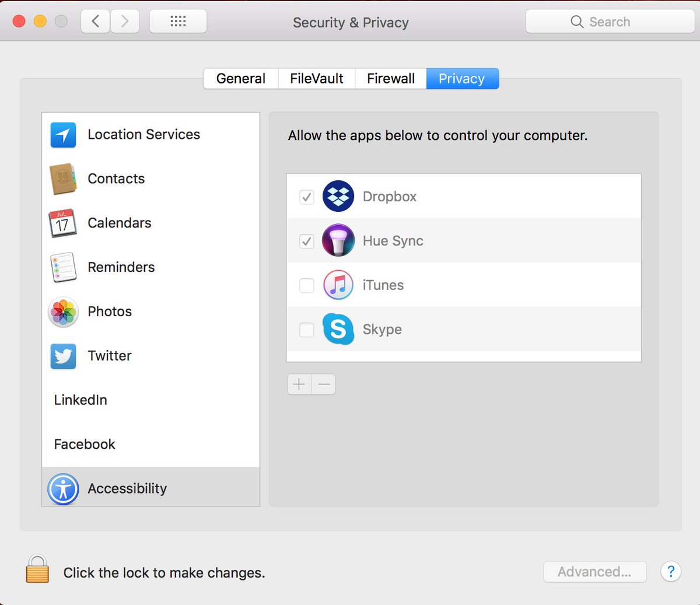Click the Calendars icon in sidebar

(62, 223)
